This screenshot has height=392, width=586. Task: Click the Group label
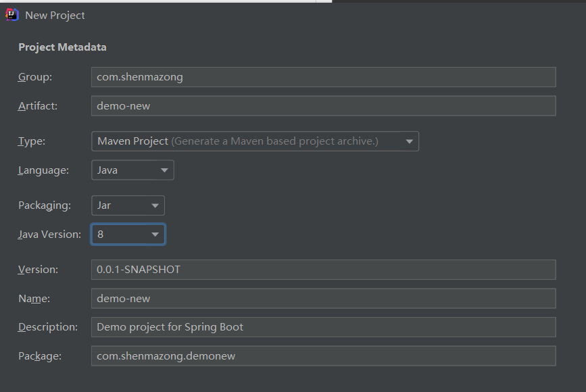[x=35, y=77]
